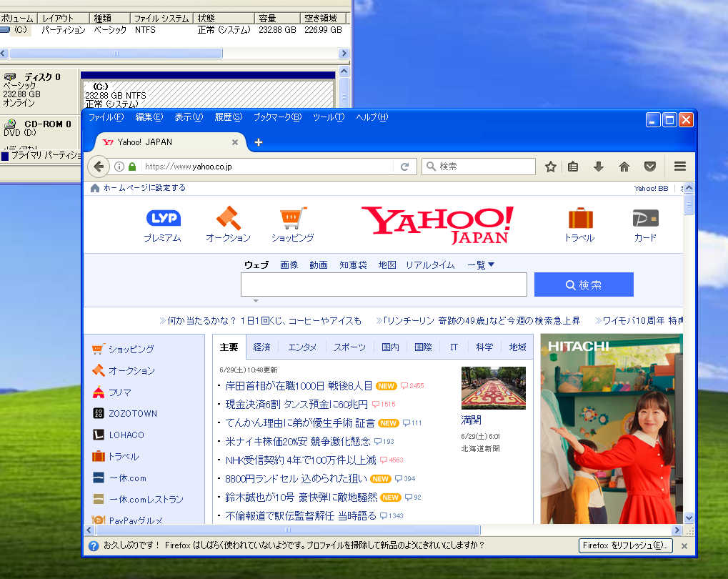
Task: Click Firefox をリフレッシュ button
Action: 625,545
